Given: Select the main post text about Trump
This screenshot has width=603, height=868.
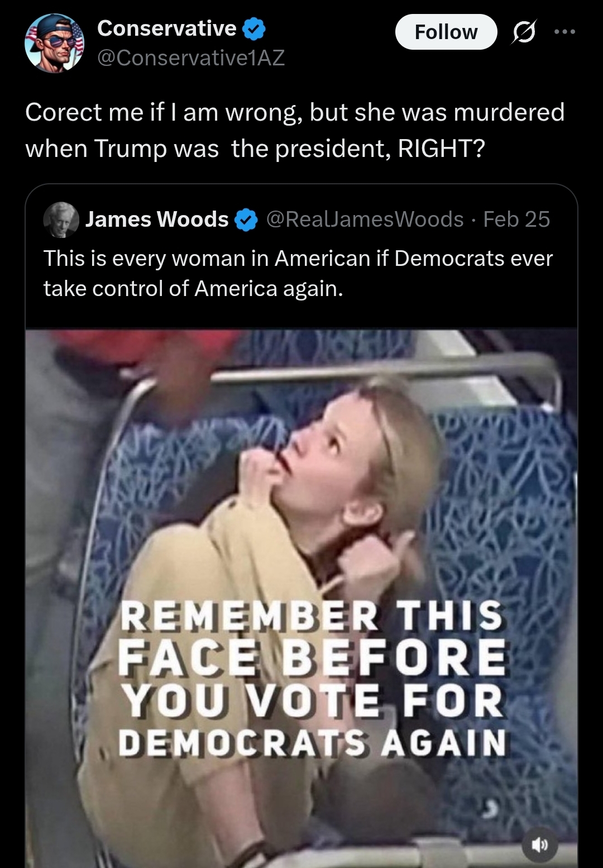Looking at the screenshot, I should [295, 130].
